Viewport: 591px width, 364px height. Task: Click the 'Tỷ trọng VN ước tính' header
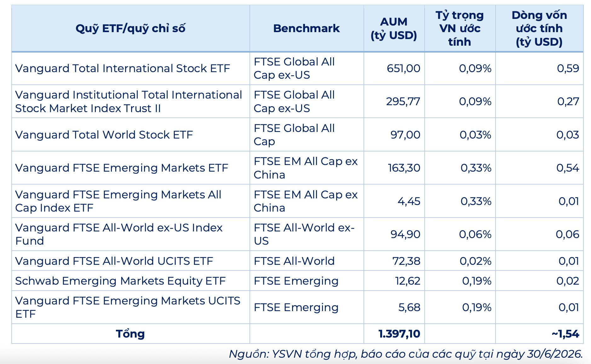pyautogui.click(x=460, y=28)
